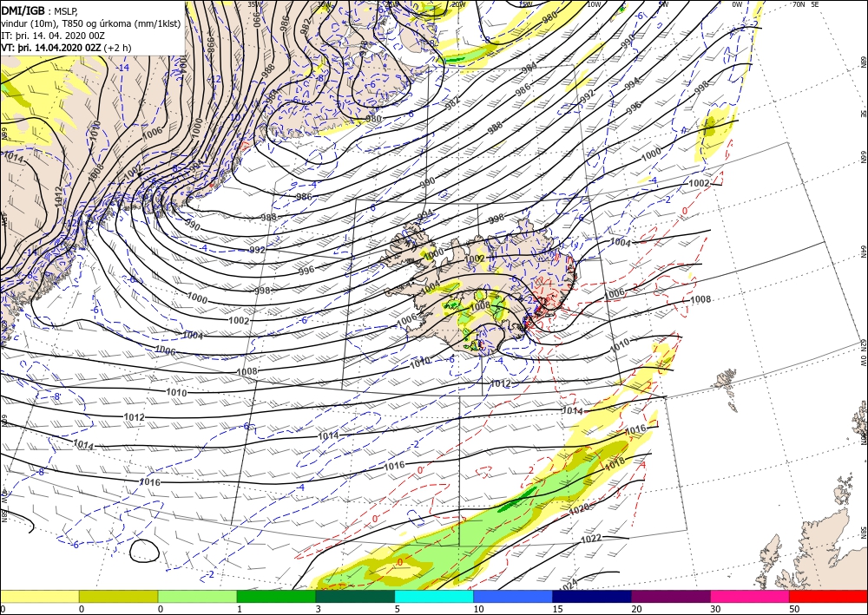Pick the bright blue legend band
The width and height of the screenshot is (868, 615).
coord(513,596)
